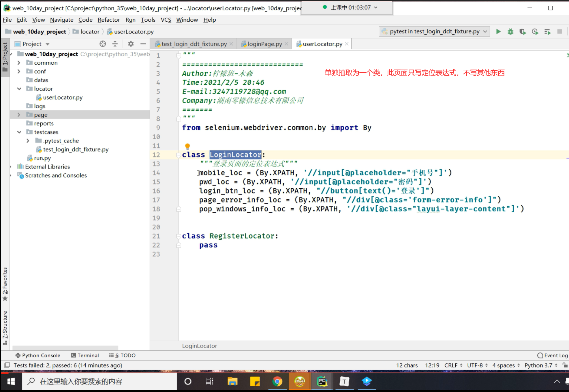Hide the Project panel with minus icon
The width and height of the screenshot is (569, 392).
(143, 44)
